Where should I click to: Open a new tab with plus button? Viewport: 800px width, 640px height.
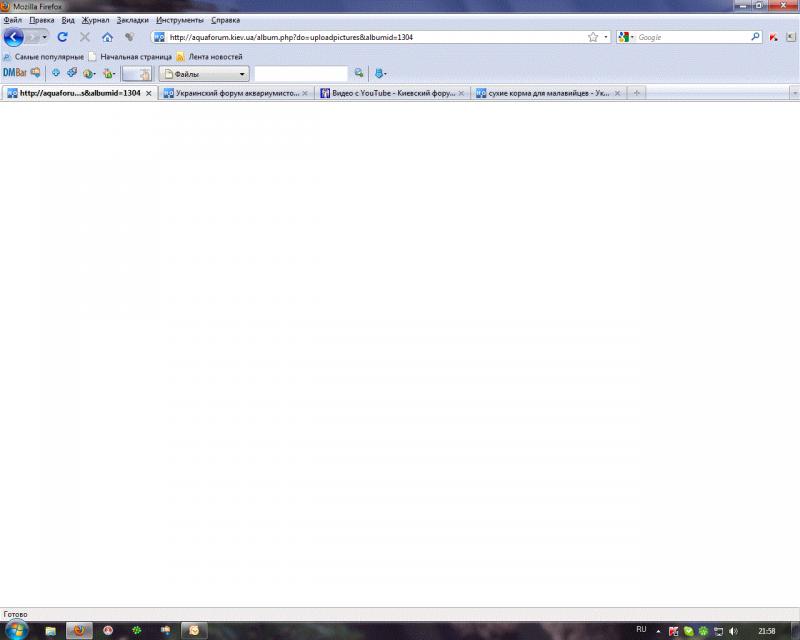[x=637, y=93]
